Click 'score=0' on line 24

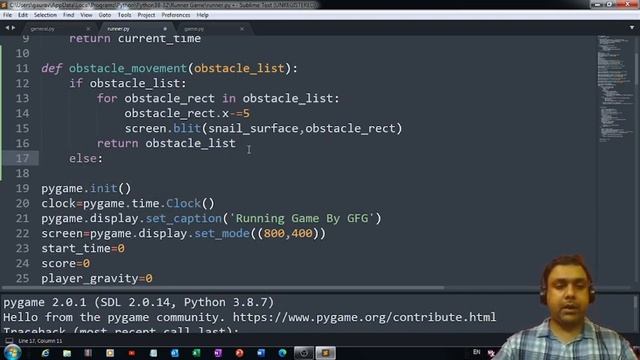click(65, 264)
